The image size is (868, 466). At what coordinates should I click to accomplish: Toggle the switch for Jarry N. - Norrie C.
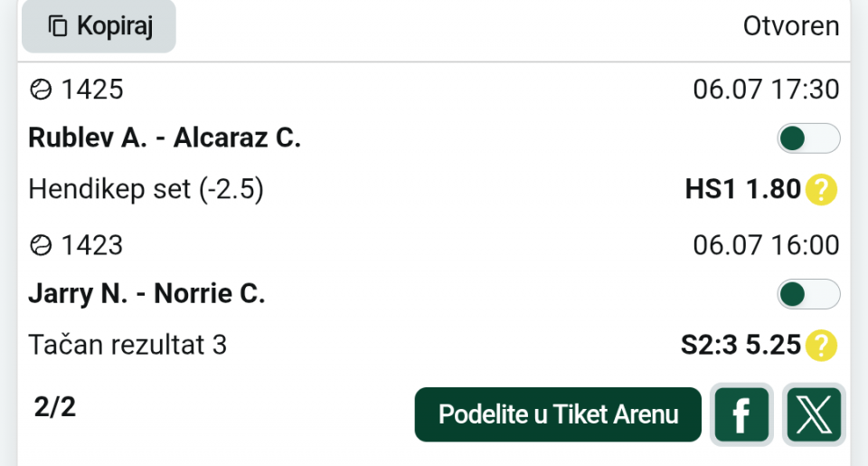[808, 294]
